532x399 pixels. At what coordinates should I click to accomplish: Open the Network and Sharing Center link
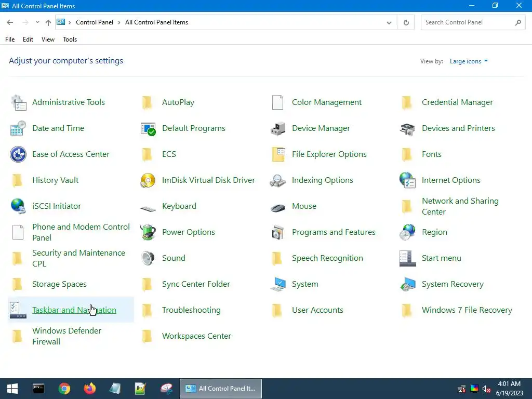click(460, 206)
